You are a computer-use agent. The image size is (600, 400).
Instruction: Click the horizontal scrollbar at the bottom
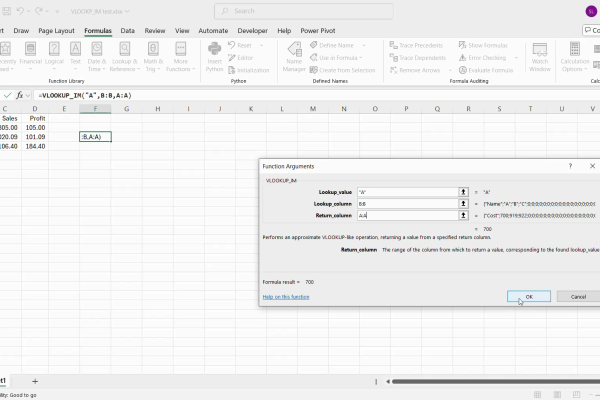tap(480, 381)
